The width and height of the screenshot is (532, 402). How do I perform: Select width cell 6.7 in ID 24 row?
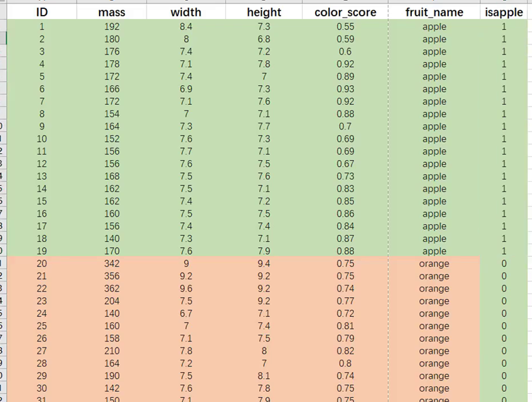click(x=186, y=313)
